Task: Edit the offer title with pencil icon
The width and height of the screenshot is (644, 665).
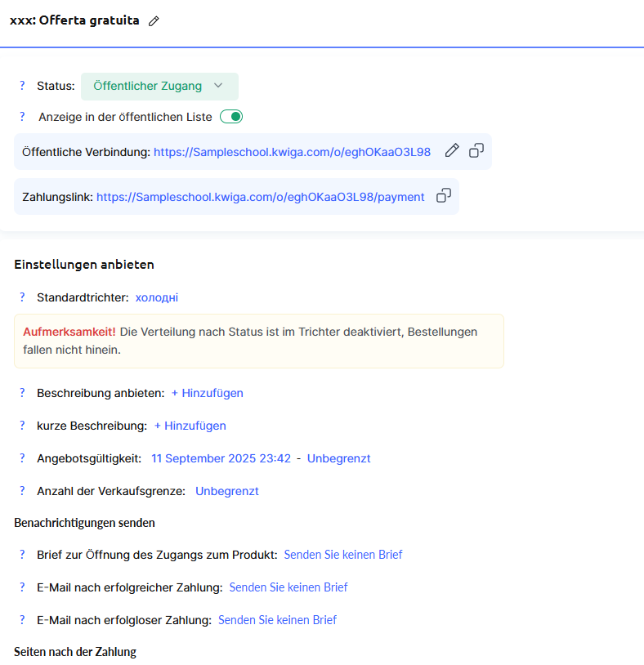Action: click(x=154, y=21)
